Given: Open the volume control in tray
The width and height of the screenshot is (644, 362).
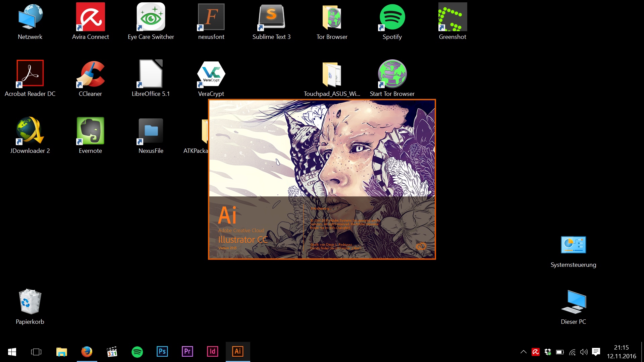Looking at the screenshot, I should pos(584,352).
